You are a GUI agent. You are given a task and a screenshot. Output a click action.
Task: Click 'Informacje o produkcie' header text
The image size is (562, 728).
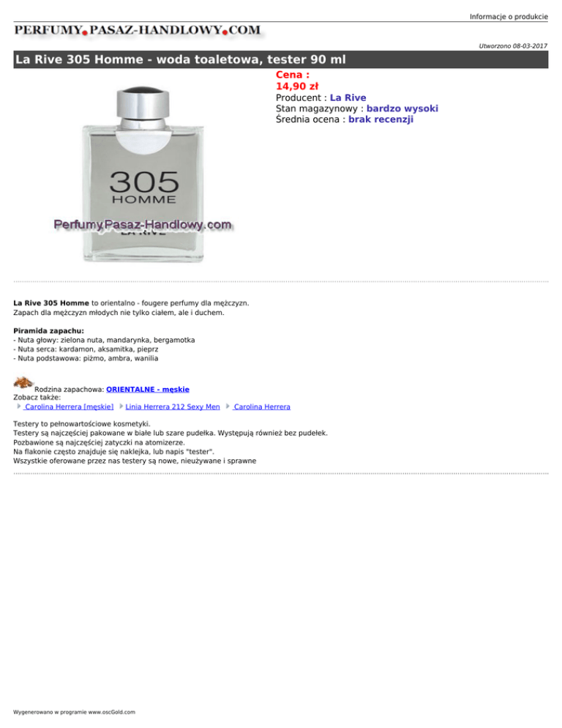click(x=509, y=17)
